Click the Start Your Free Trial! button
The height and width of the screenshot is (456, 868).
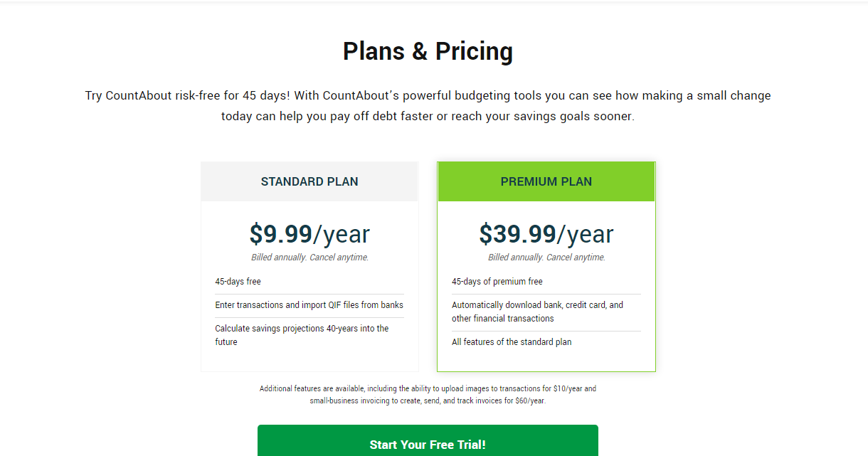(x=428, y=441)
